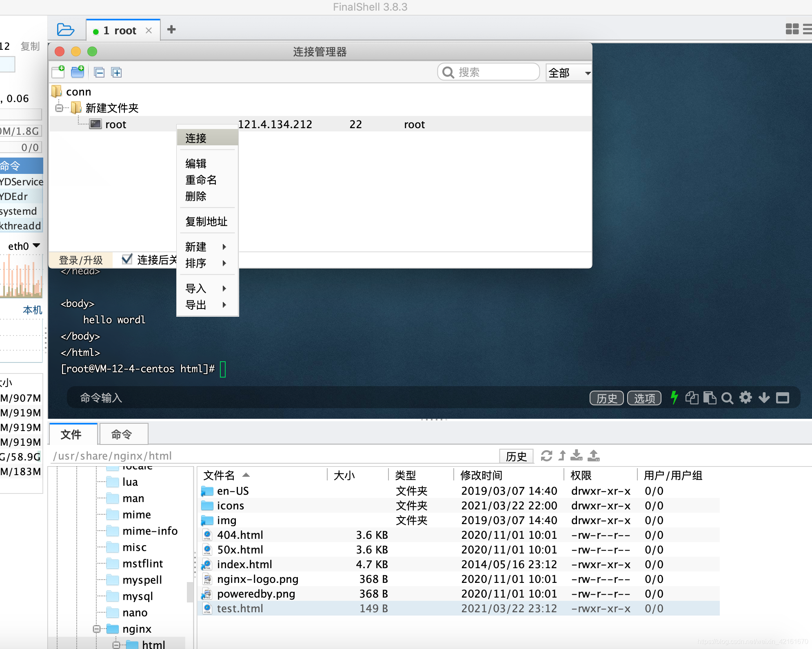Click the 选项 button in terminal bar

[x=644, y=398]
